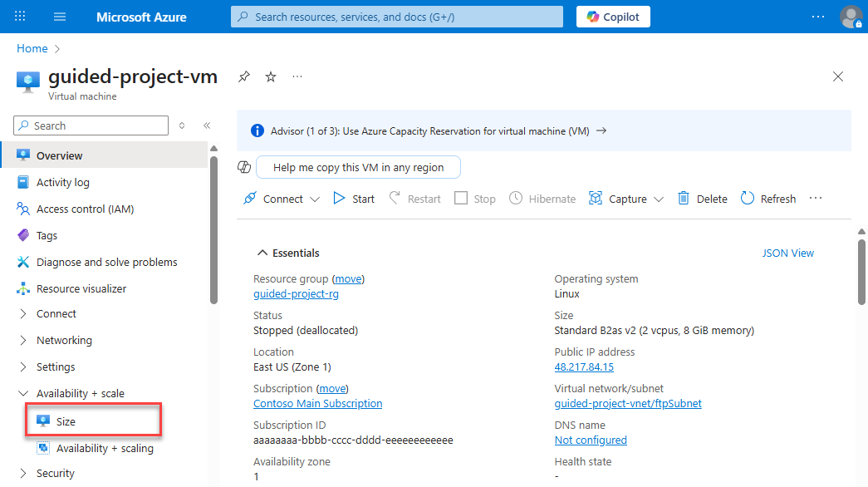Start the virtual machine
Image resolution: width=868 pixels, height=487 pixels.
[x=354, y=199]
